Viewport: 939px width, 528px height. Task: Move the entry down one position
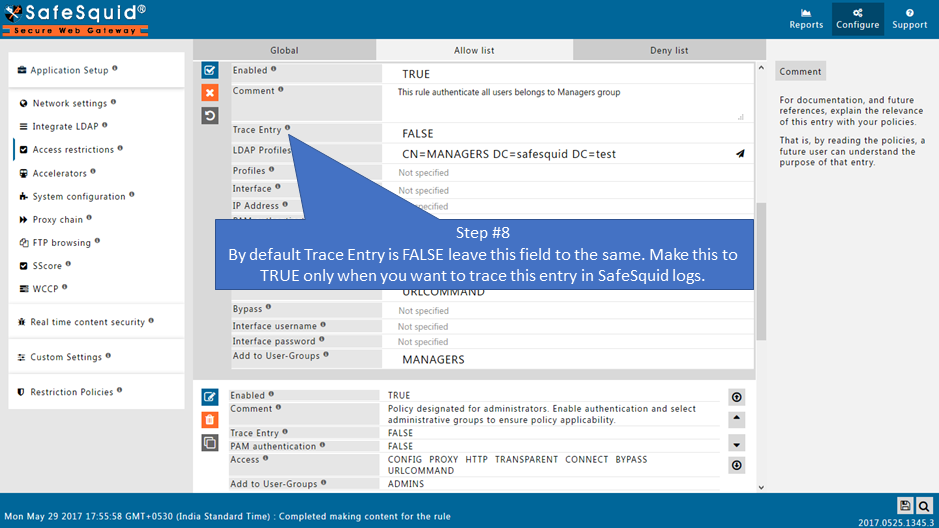737,444
